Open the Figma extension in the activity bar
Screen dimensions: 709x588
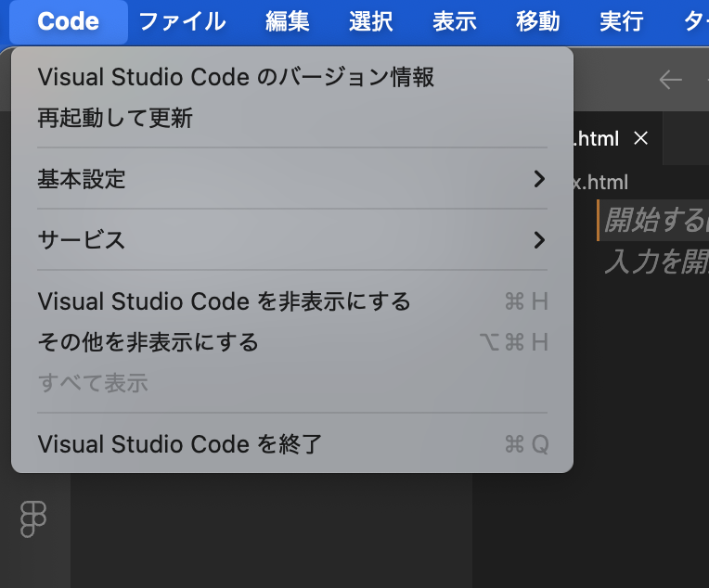[x=33, y=518]
